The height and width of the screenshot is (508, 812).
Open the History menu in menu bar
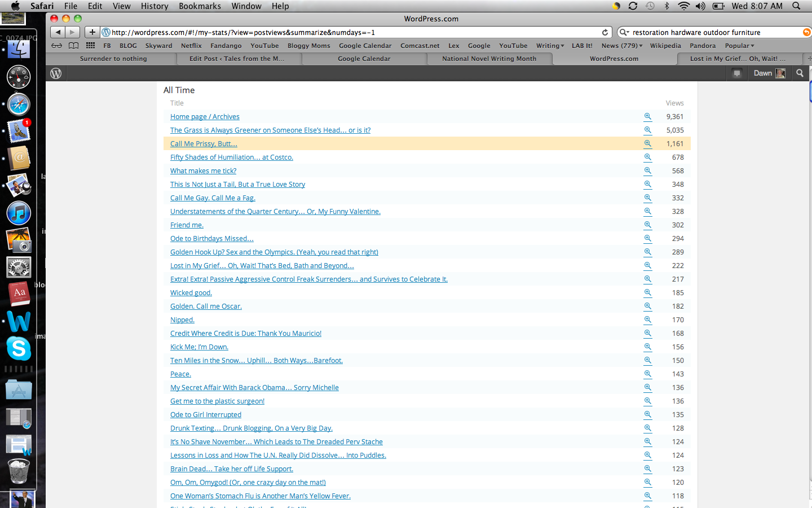[155, 6]
